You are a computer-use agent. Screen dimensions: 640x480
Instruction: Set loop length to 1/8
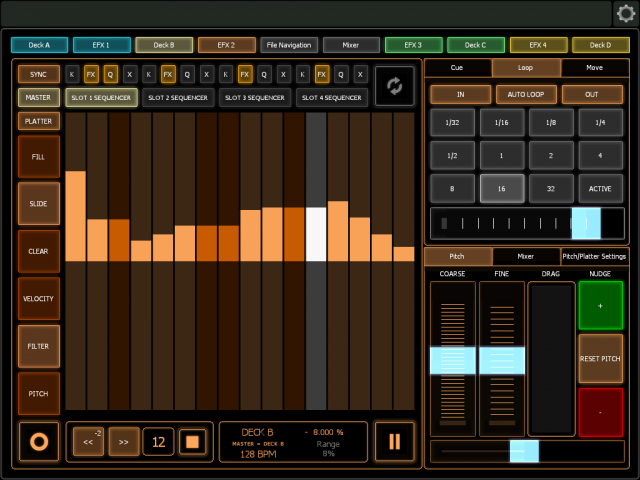(551, 123)
